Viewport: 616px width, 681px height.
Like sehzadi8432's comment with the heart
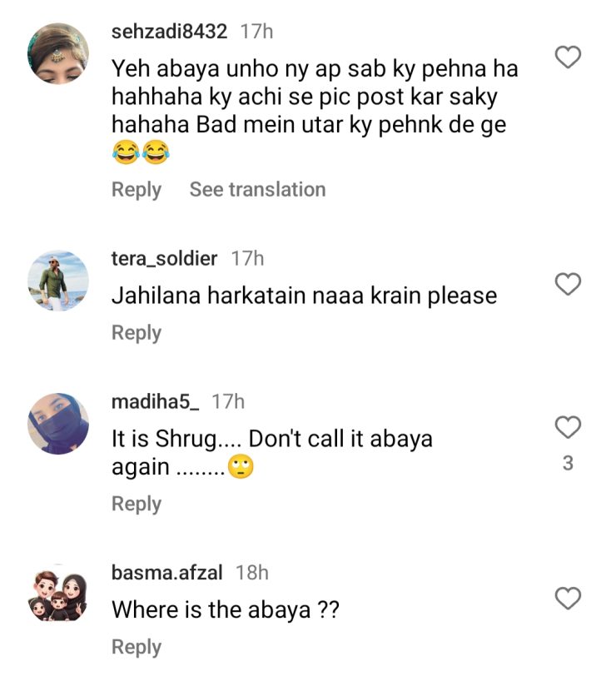pyautogui.click(x=568, y=57)
